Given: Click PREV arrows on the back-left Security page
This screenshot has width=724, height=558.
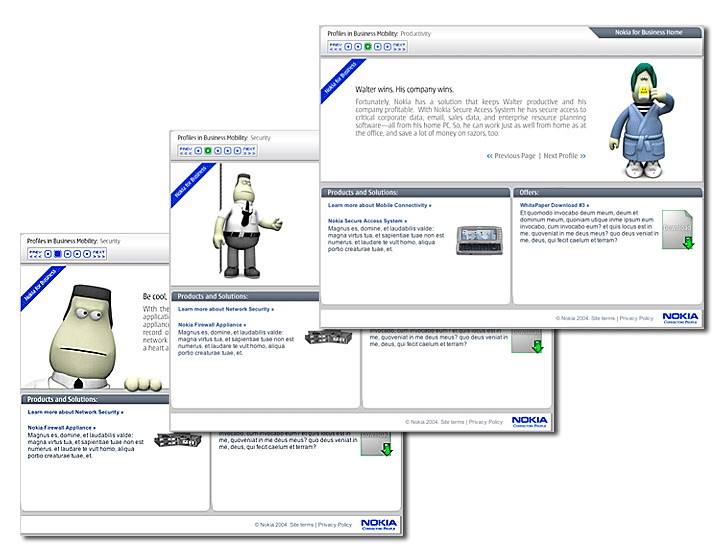Looking at the screenshot, I should 36,254.
